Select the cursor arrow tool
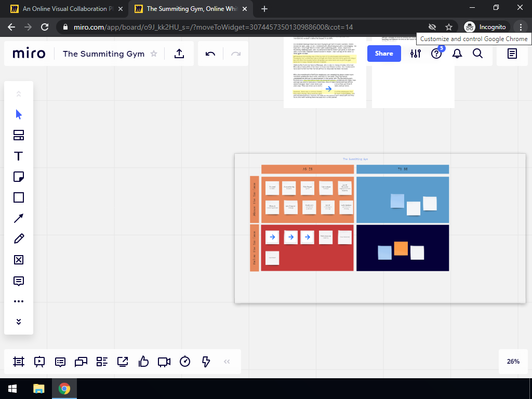 (19, 114)
